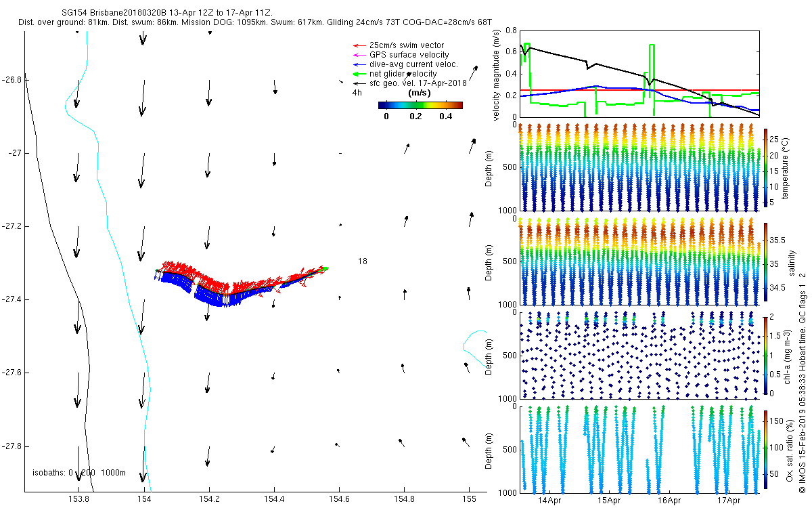This screenshot has width=812, height=508.
Task: Select the black sfc geo. vel. legend arrow
Action: 357,83
